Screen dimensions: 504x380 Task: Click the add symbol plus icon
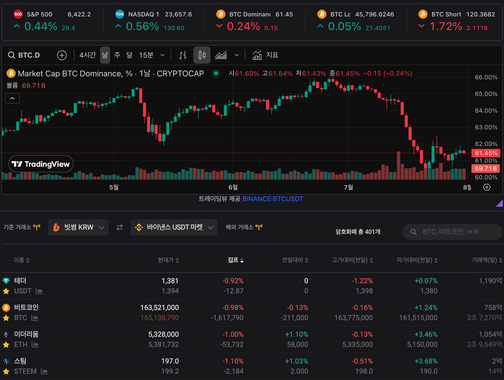tap(62, 55)
